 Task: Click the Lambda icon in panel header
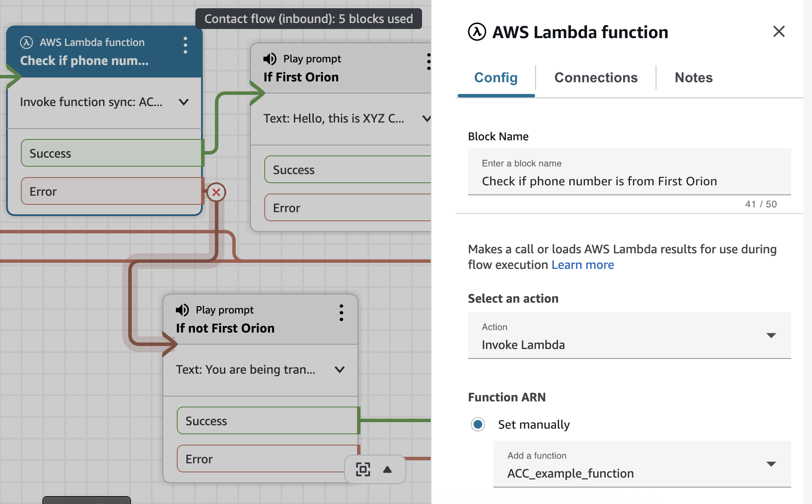coord(477,32)
